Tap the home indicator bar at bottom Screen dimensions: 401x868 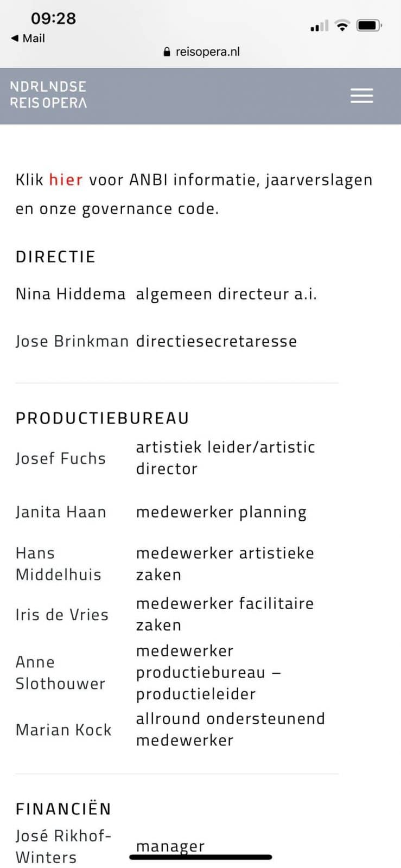201,857
